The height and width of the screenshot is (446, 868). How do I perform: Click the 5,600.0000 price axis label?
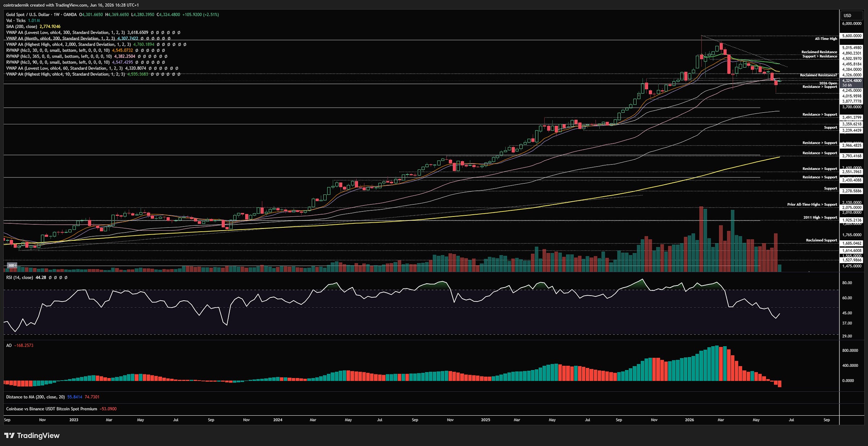852,36
